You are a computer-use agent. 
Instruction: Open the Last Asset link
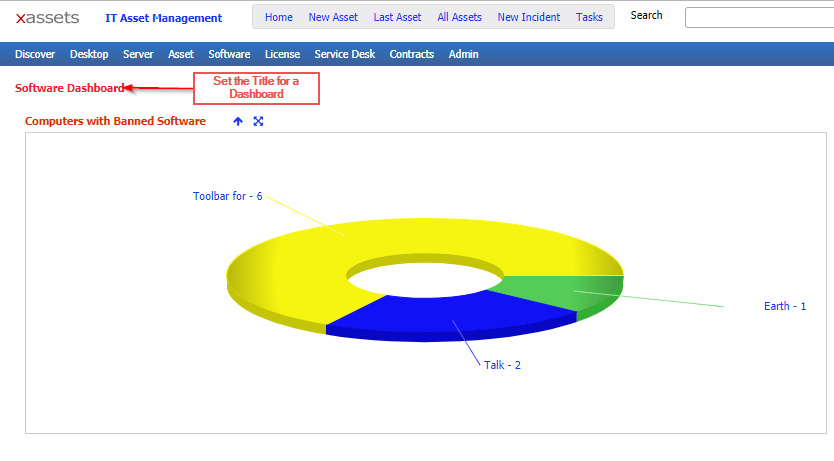coord(397,17)
